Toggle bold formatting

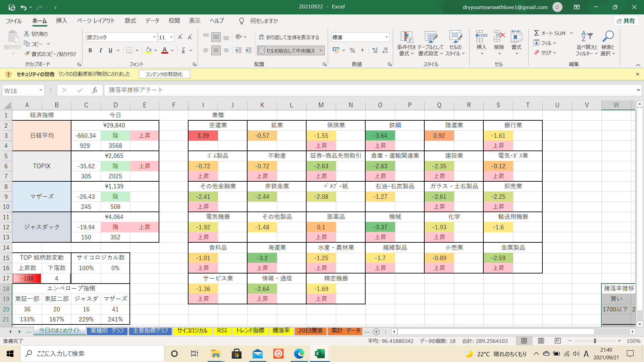click(90, 50)
